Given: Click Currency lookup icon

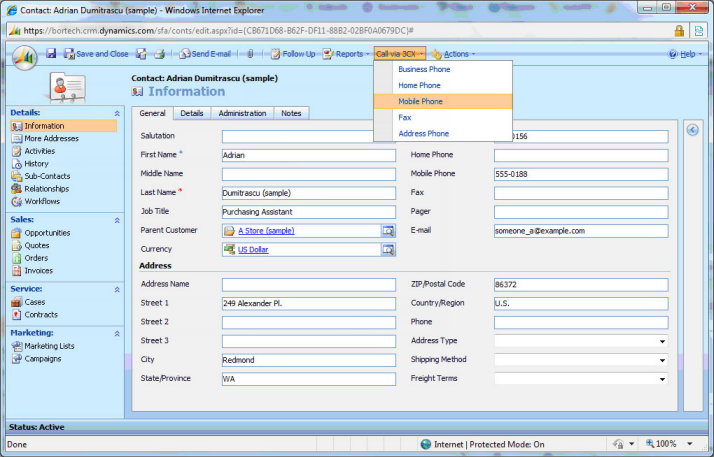Looking at the screenshot, I should tap(388, 249).
